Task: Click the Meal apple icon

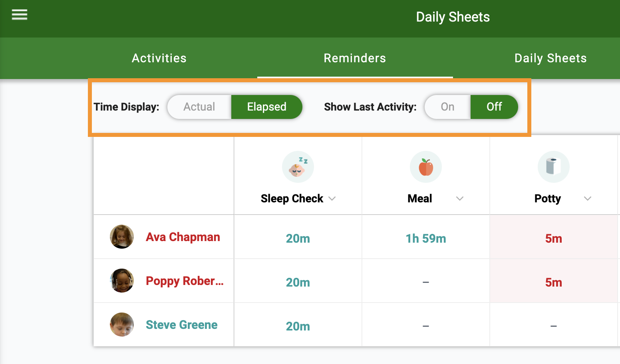Action: (x=426, y=167)
